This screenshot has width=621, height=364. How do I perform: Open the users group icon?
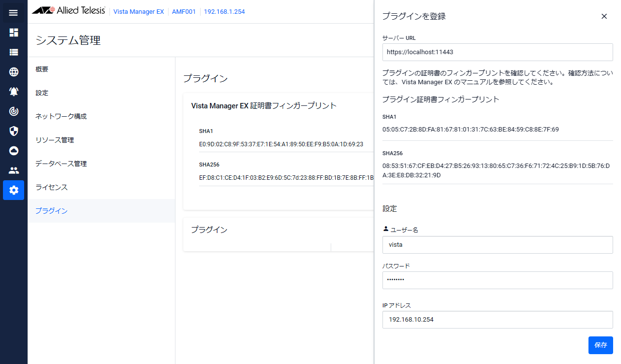13,170
